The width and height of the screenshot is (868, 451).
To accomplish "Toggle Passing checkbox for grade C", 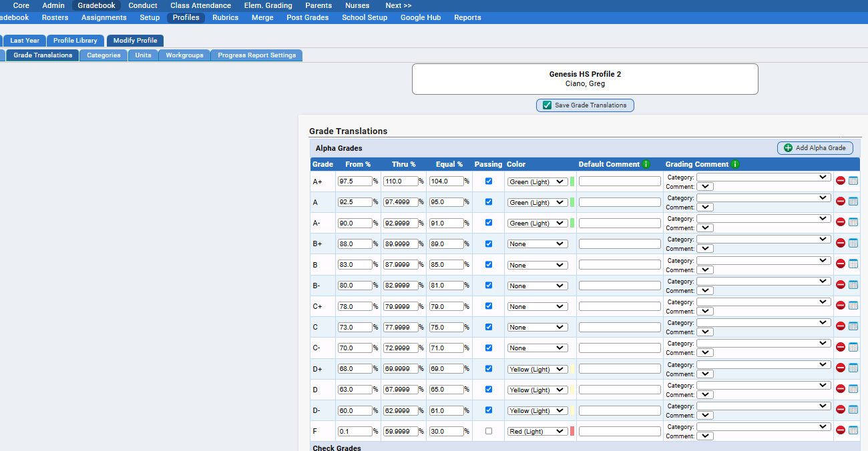I will coord(489,327).
